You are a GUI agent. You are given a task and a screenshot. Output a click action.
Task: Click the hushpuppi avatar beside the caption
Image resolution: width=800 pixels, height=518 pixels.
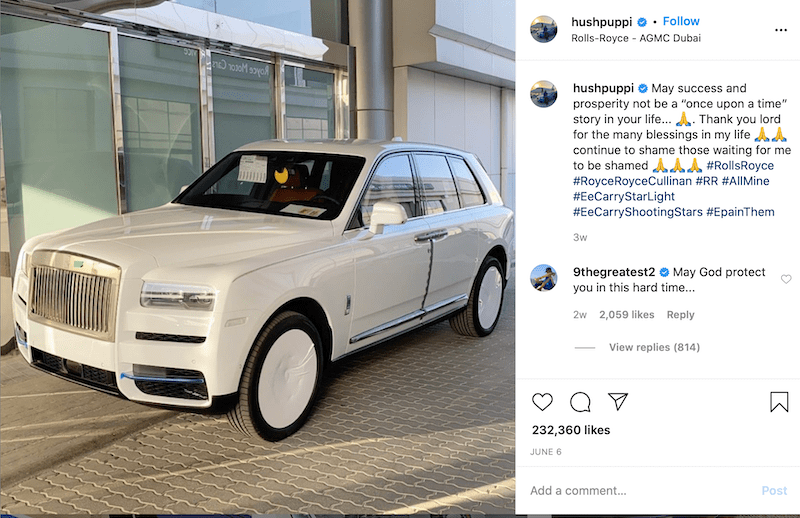point(543,94)
